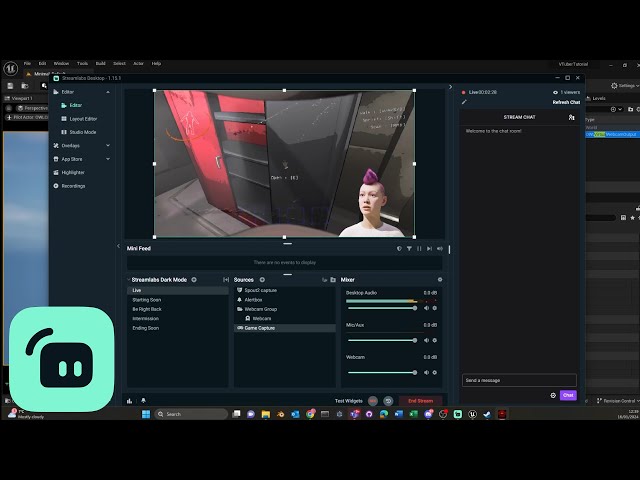Click the replay buffer button

[x=388, y=401]
